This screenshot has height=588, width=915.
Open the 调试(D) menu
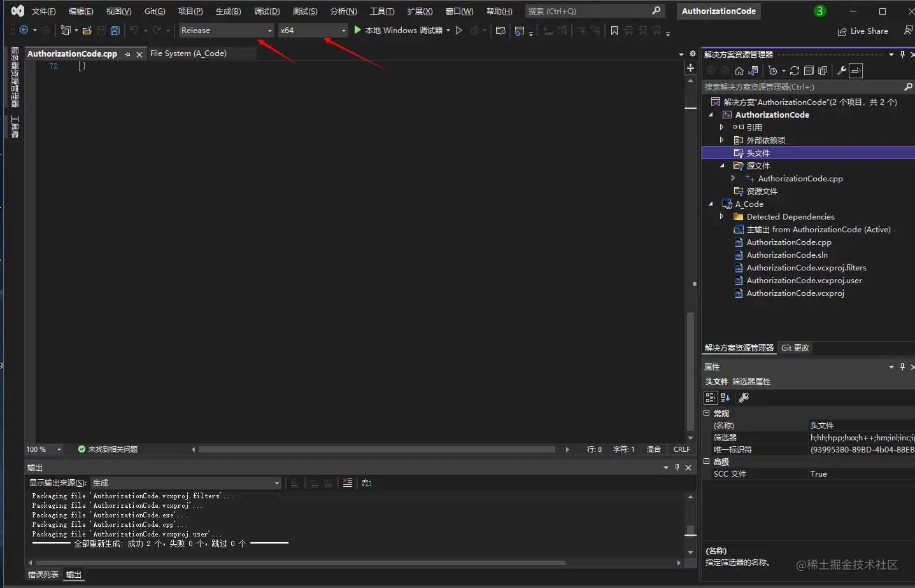(x=267, y=11)
